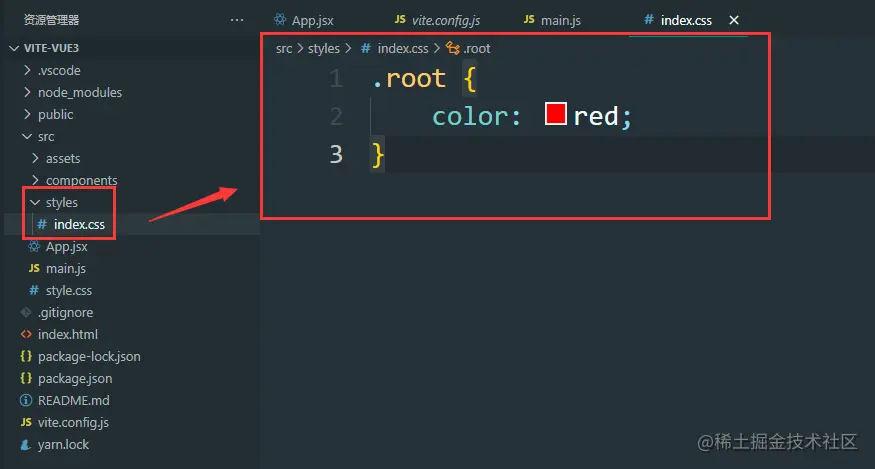Click the info icon beside README.md
Screen dimensions: 875x469
(x=26, y=400)
